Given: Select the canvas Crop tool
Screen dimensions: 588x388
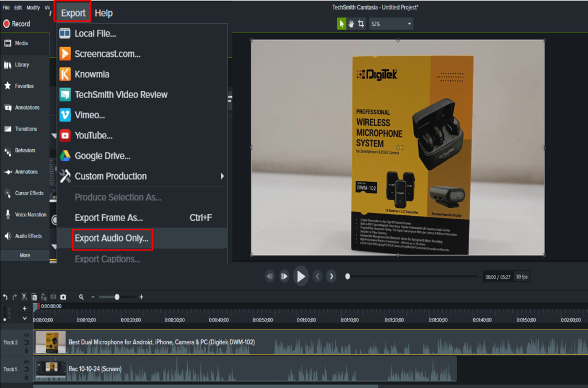Looking at the screenshot, I should tap(361, 24).
